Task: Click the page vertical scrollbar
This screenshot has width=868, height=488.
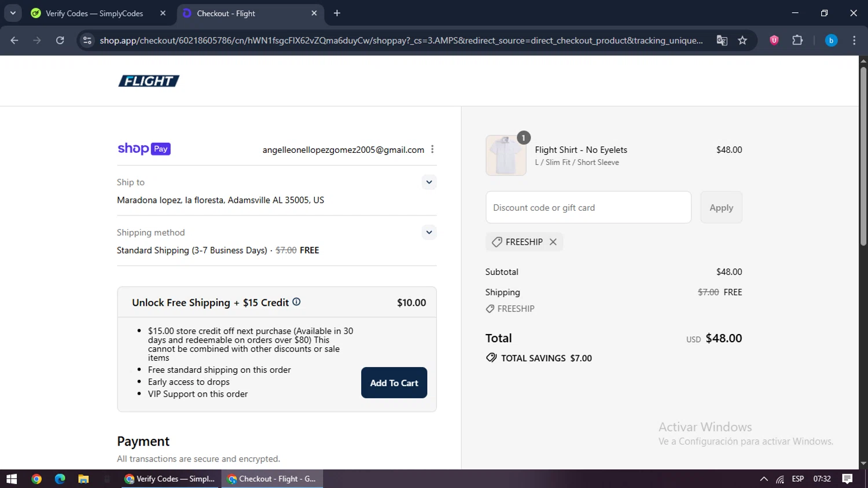Action: pos(863,156)
